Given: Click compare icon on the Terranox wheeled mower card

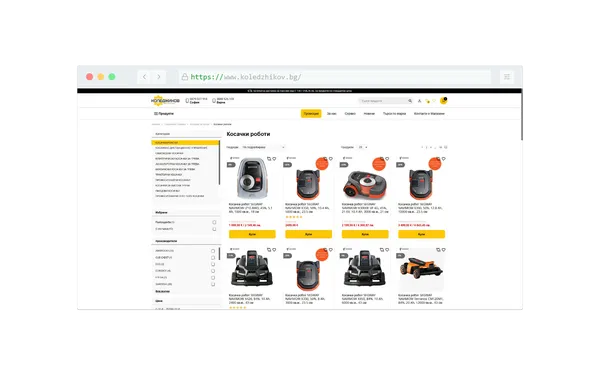Looking at the screenshot, I should [x=439, y=249].
